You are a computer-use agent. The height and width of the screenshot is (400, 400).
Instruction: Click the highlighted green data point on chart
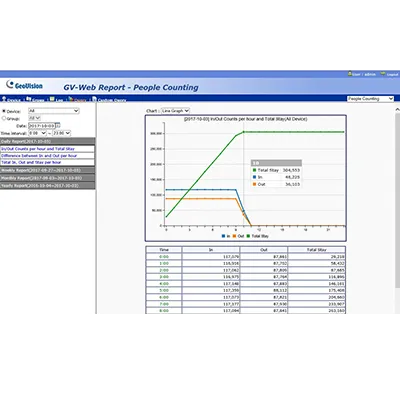tap(243, 132)
